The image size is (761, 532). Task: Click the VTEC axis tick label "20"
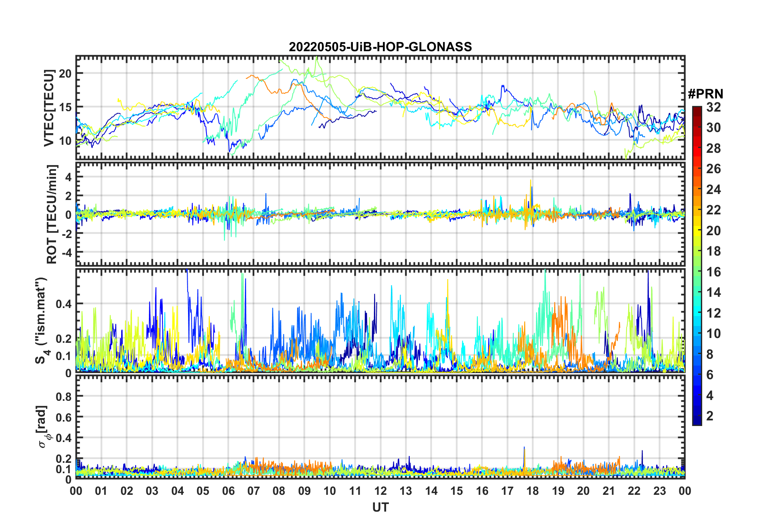coord(65,74)
